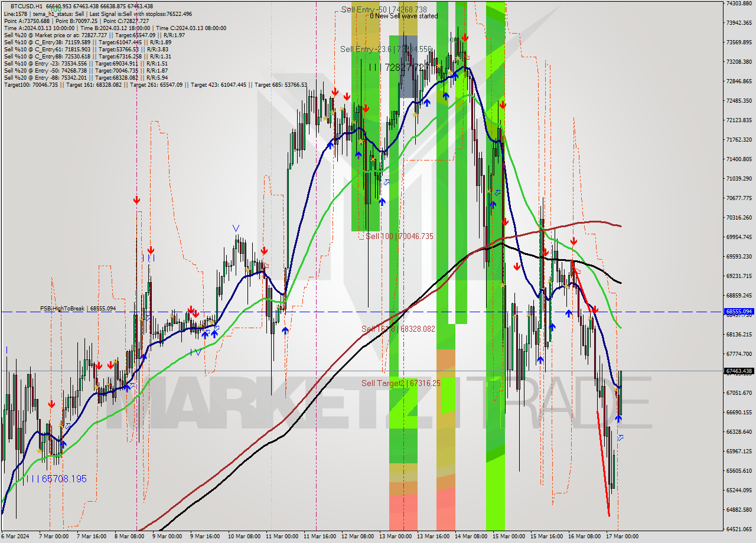756x543 pixels.
Task: Click the 'FSB-HighToBreak | 68555.094' label
Action: (78, 309)
